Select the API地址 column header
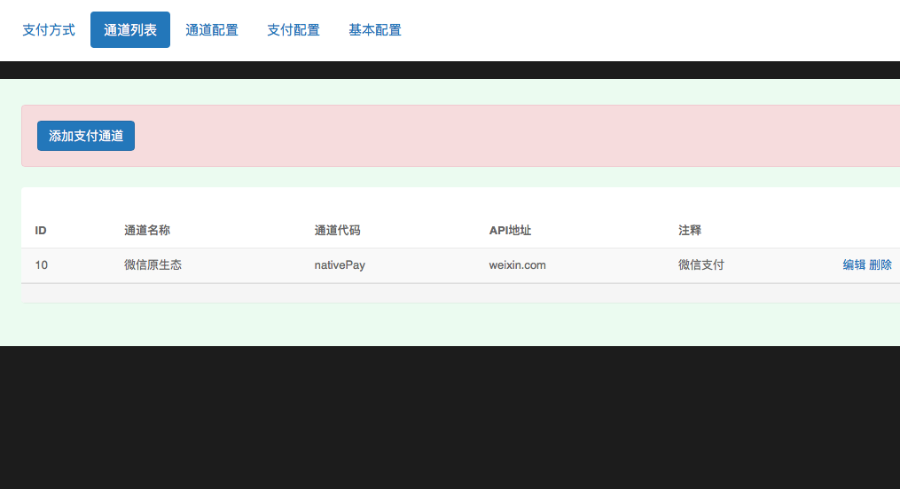Image resolution: width=900 pixels, height=489 pixels. (510, 231)
